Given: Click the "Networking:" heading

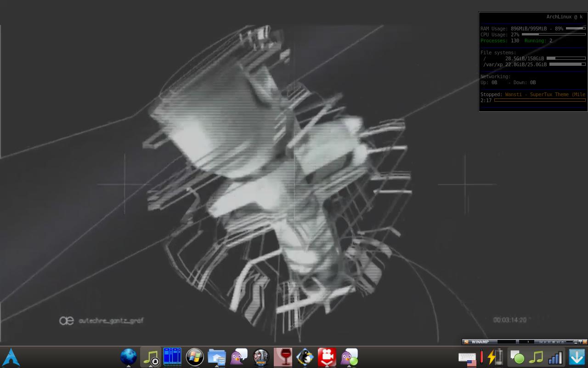Looking at the screenshot, I should [x=496, y=76].
